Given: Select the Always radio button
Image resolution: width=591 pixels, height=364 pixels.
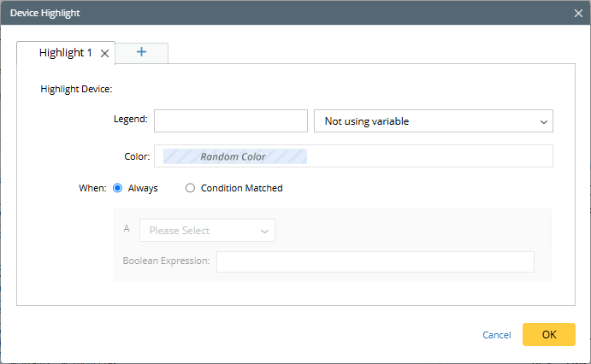Looking at the screenshot, I should 118,188.
